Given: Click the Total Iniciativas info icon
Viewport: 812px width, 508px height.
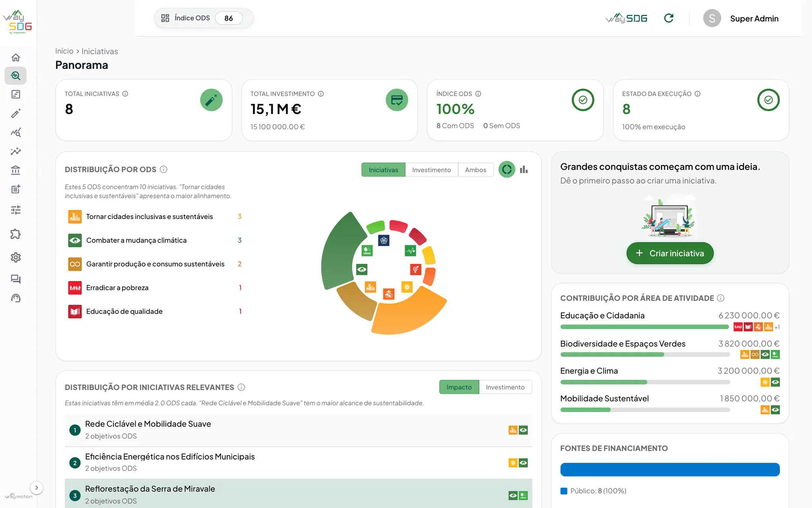Looking at the screenshot, I should [125, 94].
